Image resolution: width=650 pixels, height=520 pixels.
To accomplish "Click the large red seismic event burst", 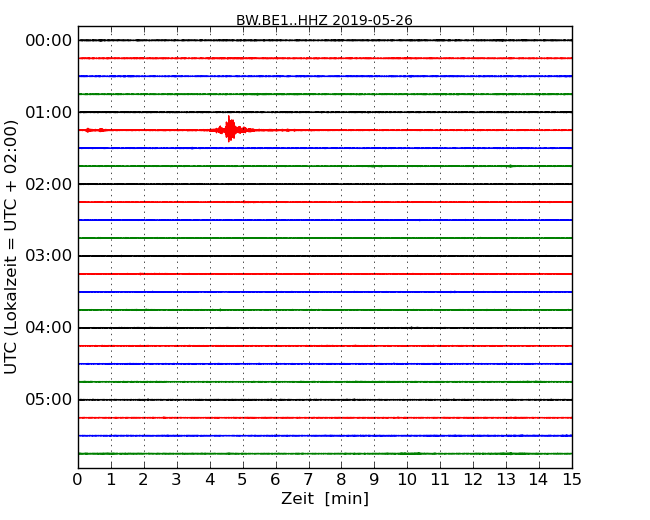I will 230,129.
